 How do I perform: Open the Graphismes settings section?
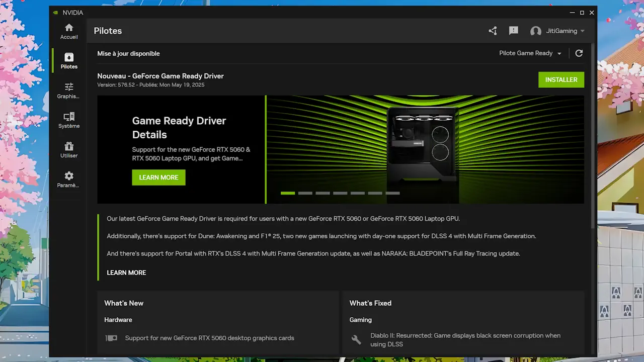[69, 90]
